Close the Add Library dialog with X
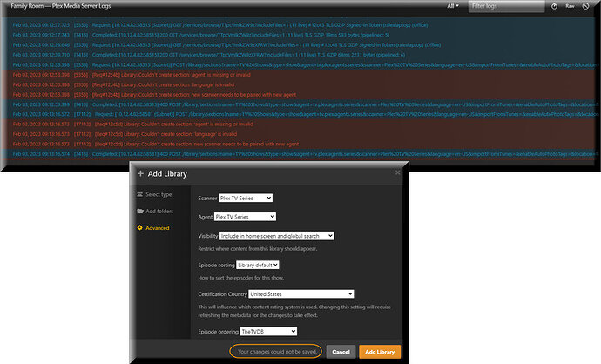Screen dimensions: 601x364 397,172
